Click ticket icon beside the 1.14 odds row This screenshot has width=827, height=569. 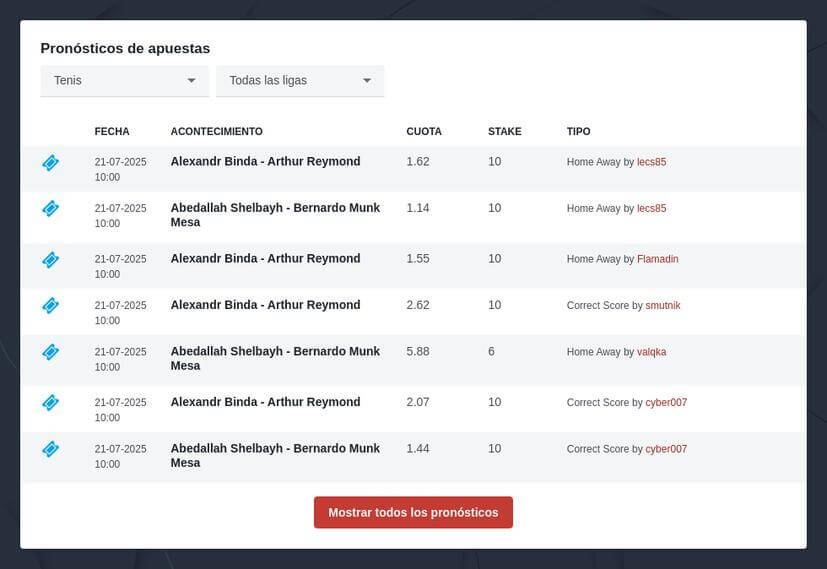[x=51, y=209]
